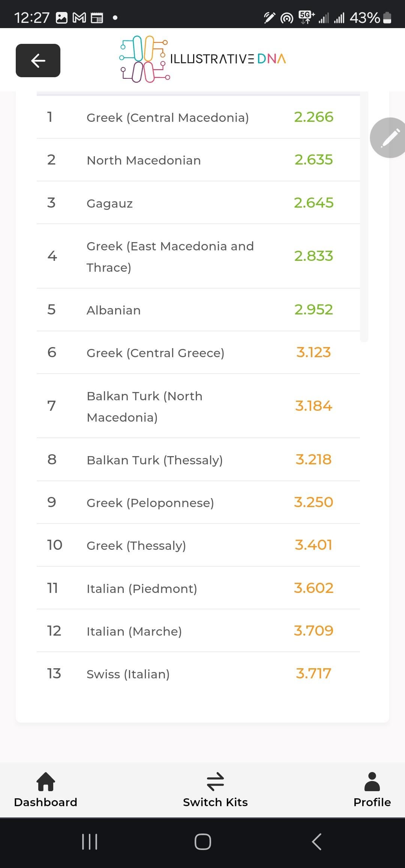Select Greek (Central Macedonia) row
Viewport: 405px width, 868px height.
click(198, 117)
